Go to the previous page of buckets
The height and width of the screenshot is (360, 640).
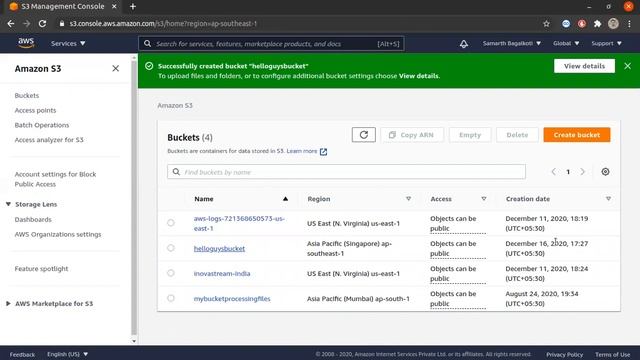tap(553, 172)
